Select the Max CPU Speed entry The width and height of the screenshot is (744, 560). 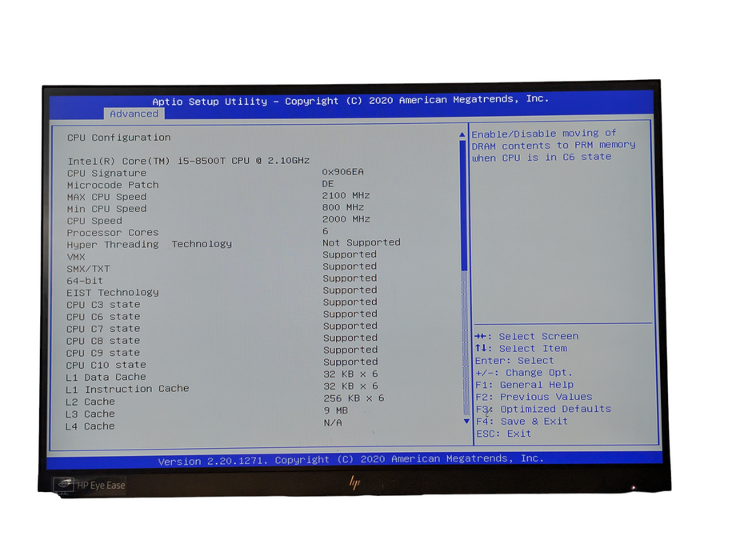tap(106, 196)
